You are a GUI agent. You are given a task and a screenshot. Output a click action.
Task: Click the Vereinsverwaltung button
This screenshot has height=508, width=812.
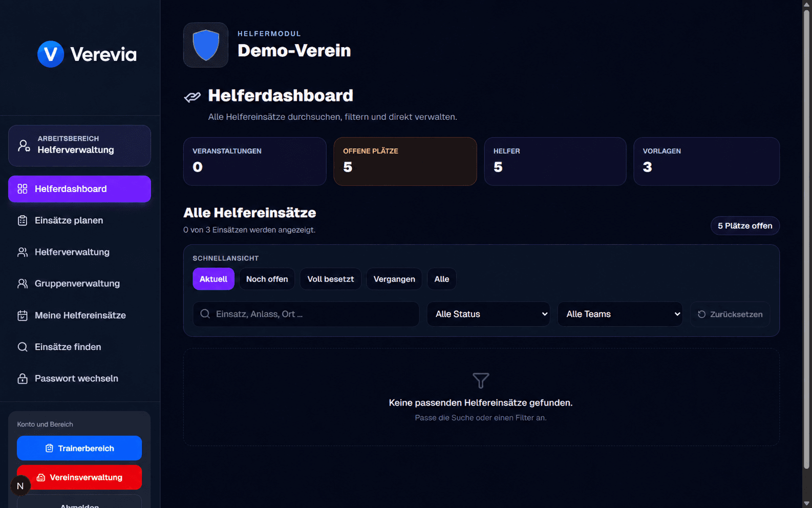point(79,477)
